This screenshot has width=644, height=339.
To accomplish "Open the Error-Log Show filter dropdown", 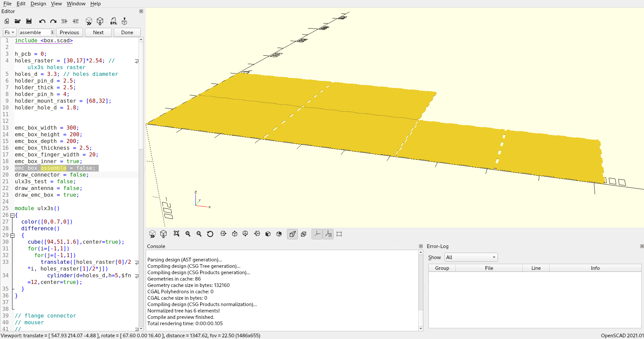I will 471,257.
